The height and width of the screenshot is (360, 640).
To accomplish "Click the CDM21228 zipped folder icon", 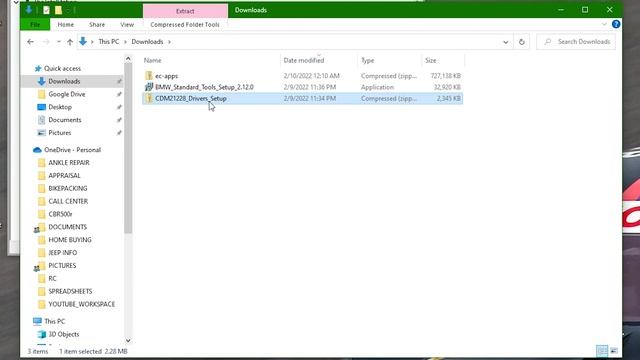I will [149, 98].
